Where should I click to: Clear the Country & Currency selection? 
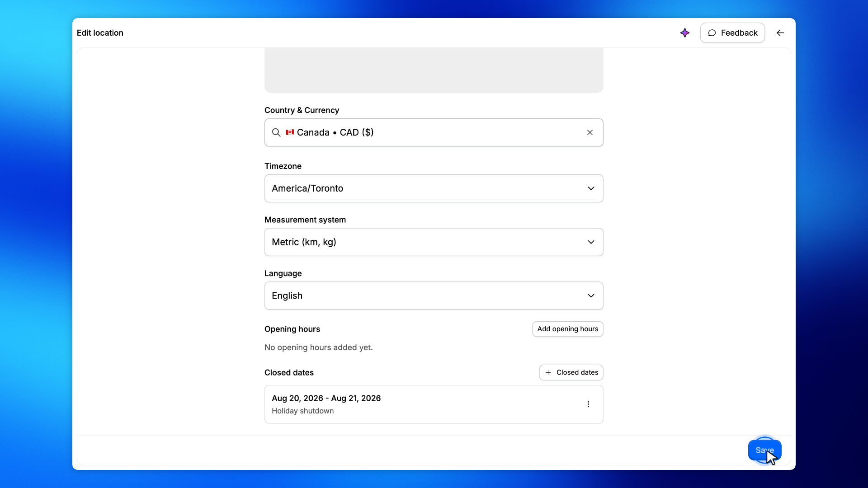coord(590,132)
